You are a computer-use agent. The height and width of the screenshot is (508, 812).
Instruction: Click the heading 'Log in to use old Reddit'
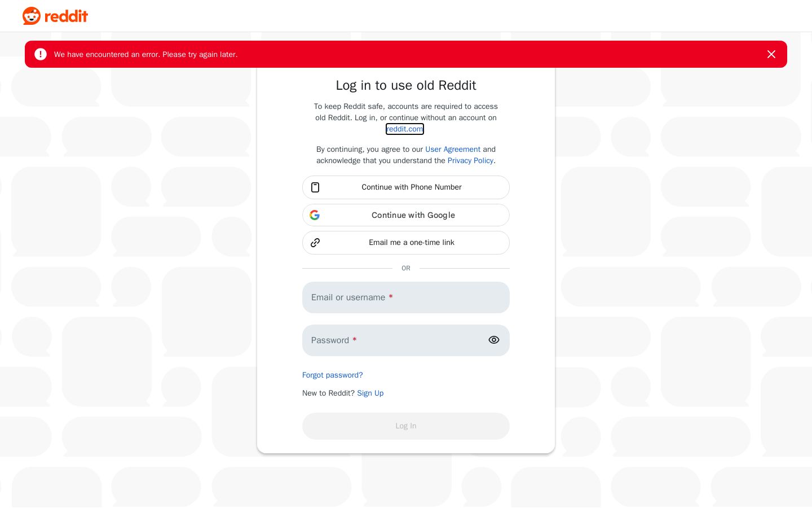[x=406, y=85]
